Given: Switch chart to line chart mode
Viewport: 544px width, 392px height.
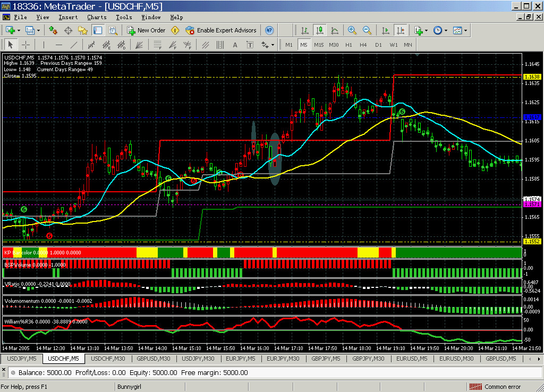Looking at the screenshot, I should tap(335, 30).
